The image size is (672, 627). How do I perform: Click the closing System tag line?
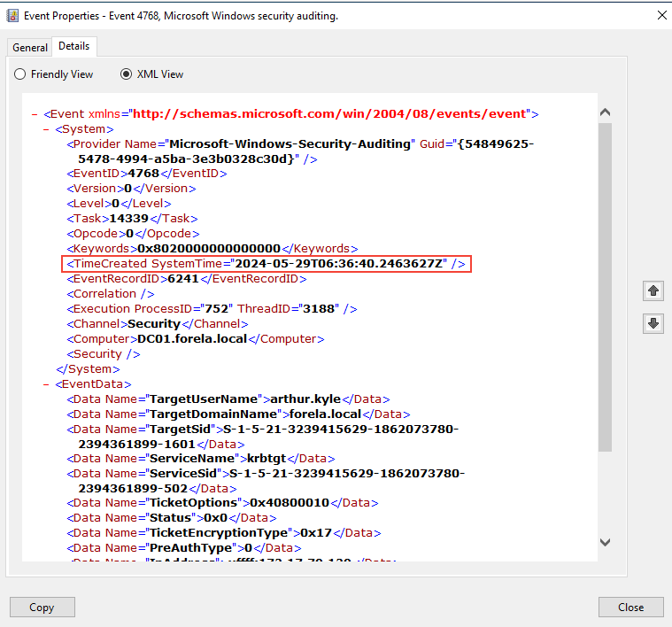tap(88, 369)
